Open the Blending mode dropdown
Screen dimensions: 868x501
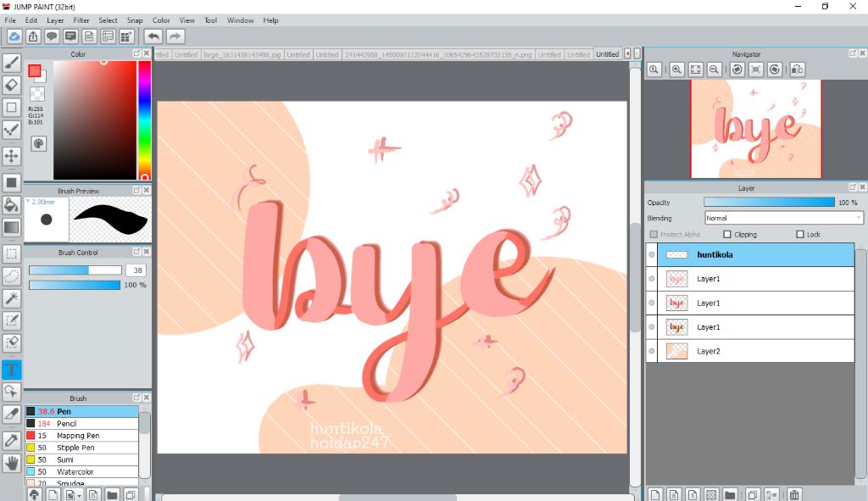(x=784, y=218)
